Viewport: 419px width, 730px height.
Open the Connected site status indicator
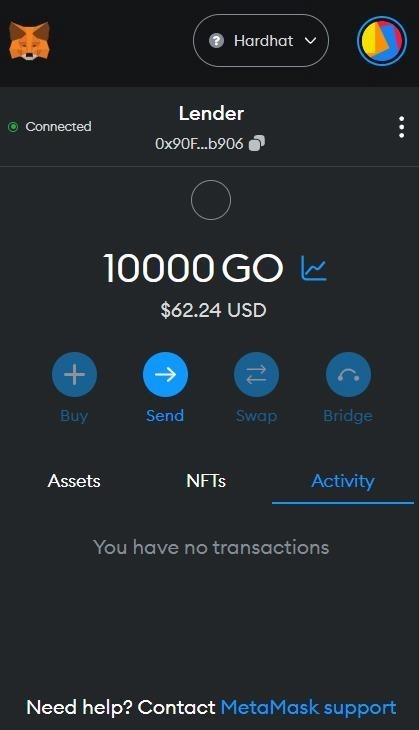coord(50,127)
